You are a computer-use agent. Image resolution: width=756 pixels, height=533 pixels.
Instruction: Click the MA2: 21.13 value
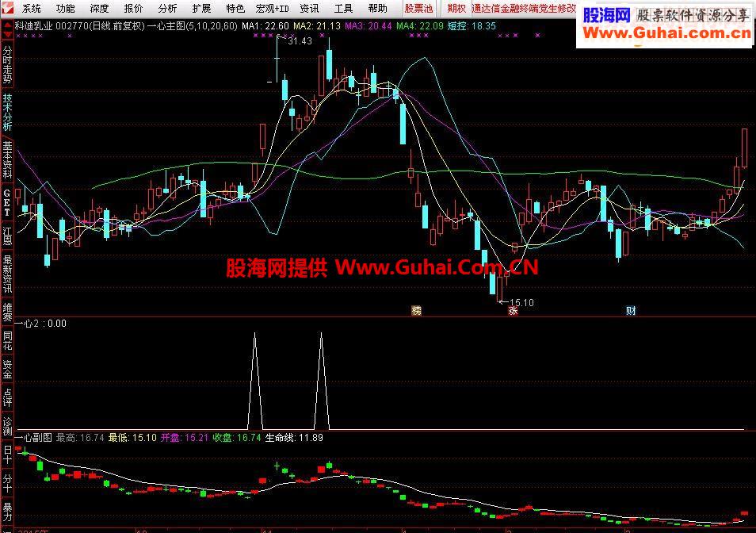click(317, 25)
